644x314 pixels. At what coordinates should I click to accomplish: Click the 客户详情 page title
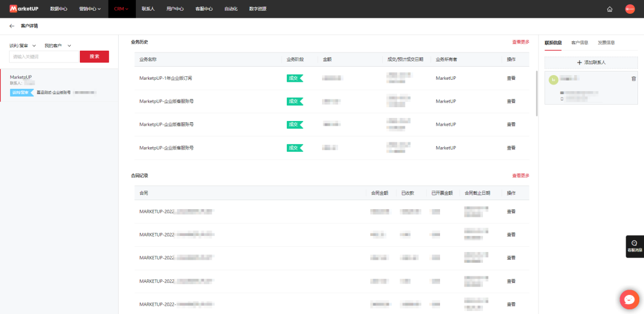[30, 26]
